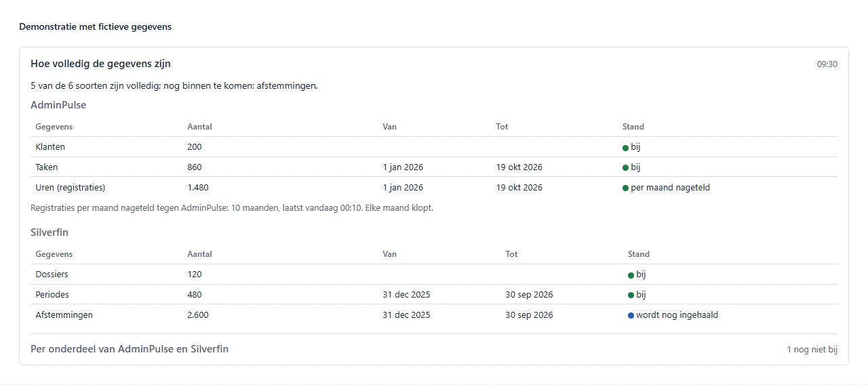Click '1 jan 2026' in the Uren row
Image resolution: width=868 pixels, height=385 pixels.
coord(403,187)
